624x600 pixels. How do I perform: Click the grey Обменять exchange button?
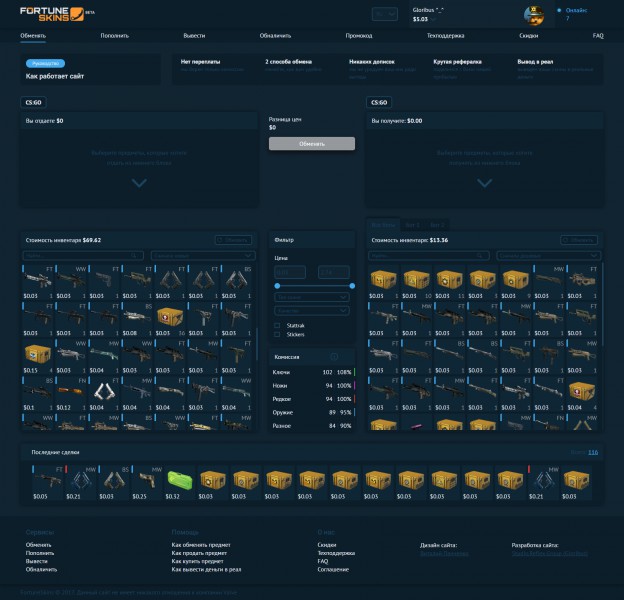(x=312, y=144)
